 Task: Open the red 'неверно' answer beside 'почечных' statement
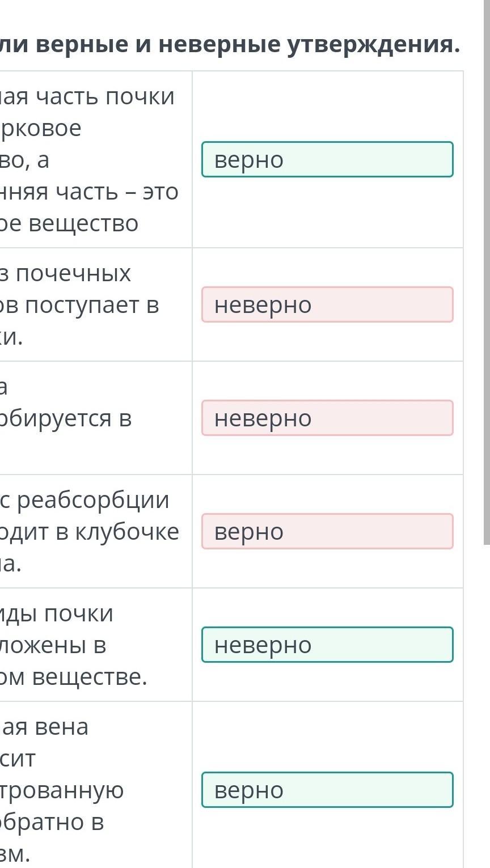(327, 304)
